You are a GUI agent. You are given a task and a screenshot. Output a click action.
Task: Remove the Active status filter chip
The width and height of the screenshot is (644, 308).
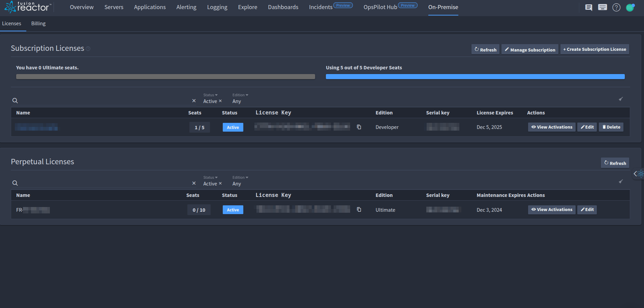(x=220, y=101)
